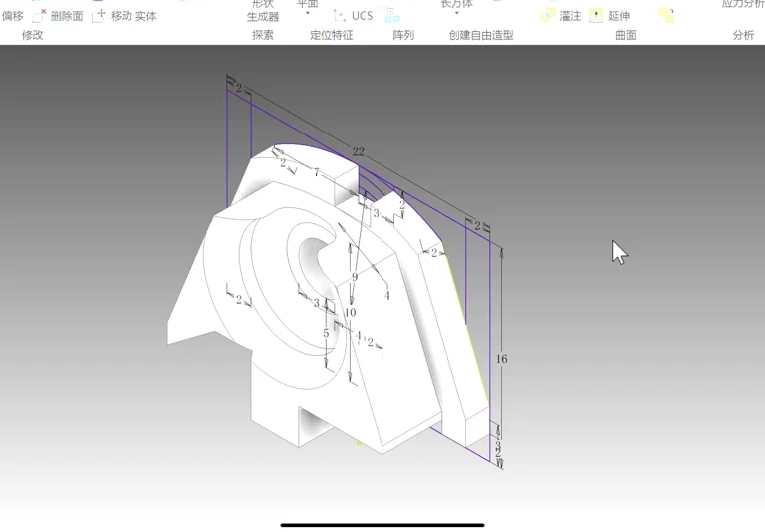The width and height of the screenshot is (765, 532).
Task: Click the 探索 (Explore) panel label
Action: 263,35
